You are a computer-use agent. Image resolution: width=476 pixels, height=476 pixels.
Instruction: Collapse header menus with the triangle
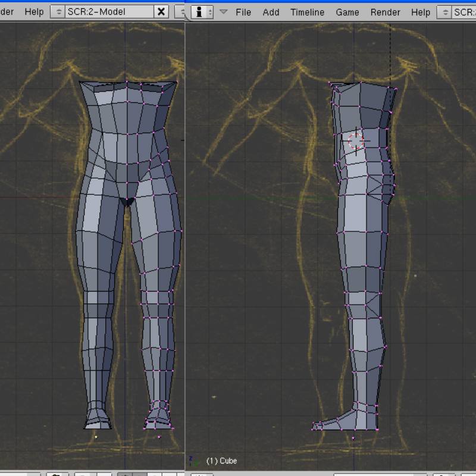click(x=224, y=12)
